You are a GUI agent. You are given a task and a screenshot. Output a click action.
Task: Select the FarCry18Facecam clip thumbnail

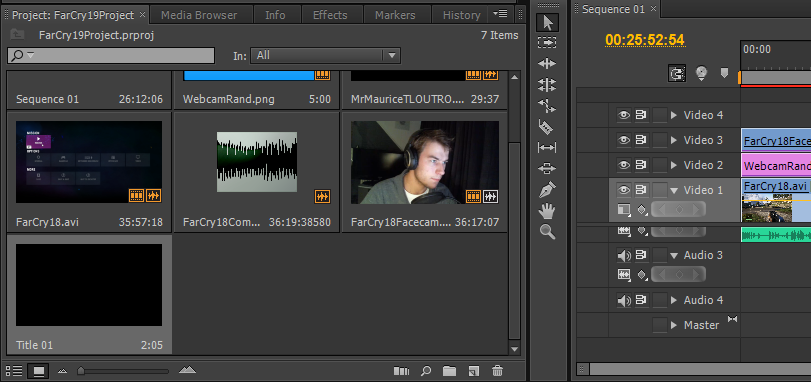point(425,162)
